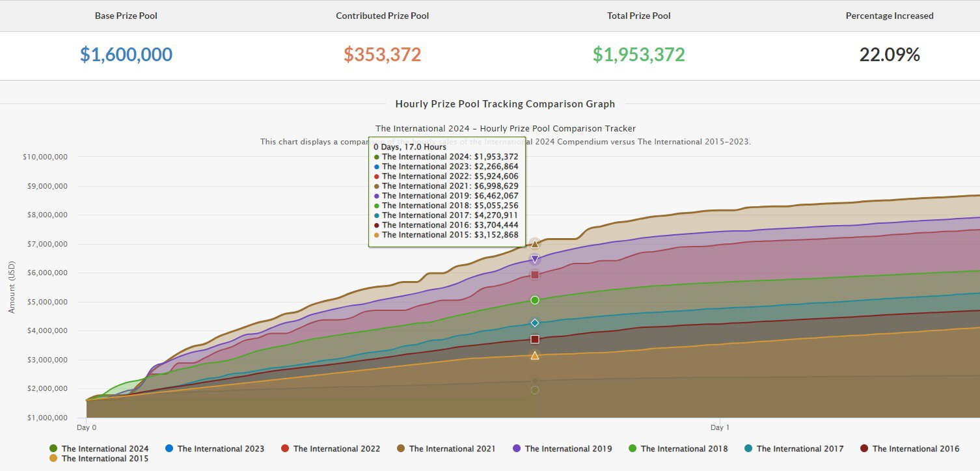
Task: Click the 2016 dark red square marker
Action: [x=535, y=339]
